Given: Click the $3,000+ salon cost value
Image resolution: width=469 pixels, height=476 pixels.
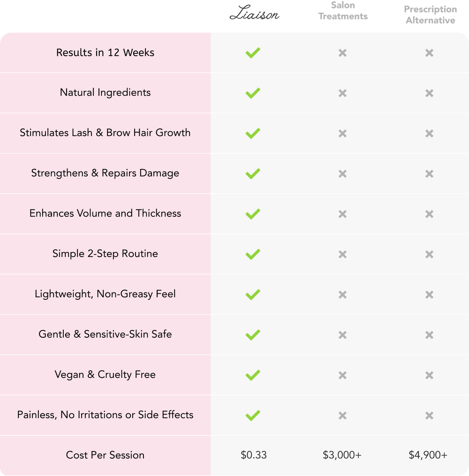Looking at the screenshot, I should tap(342, 455).
